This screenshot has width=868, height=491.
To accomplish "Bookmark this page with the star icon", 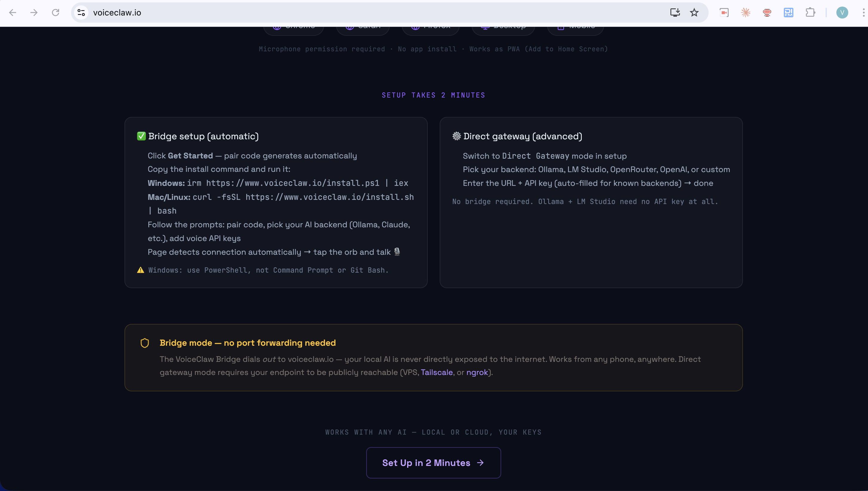I will pyautogui.click(x=694, y=13).
